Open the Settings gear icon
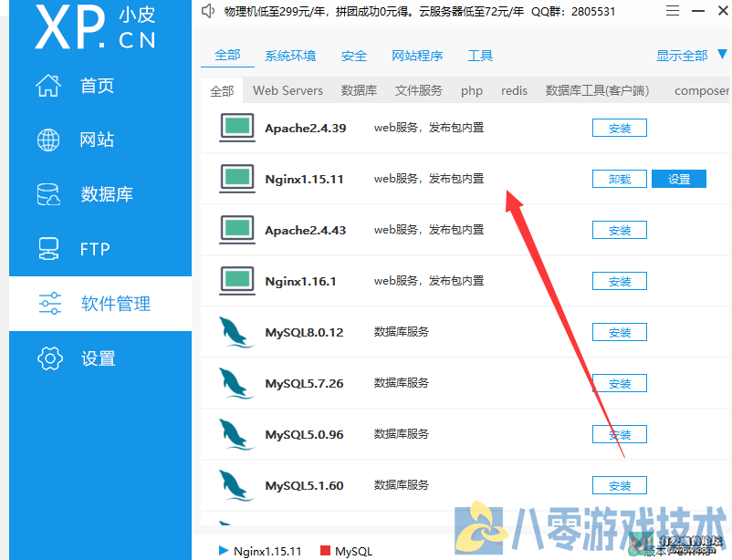 click(49, 358)
